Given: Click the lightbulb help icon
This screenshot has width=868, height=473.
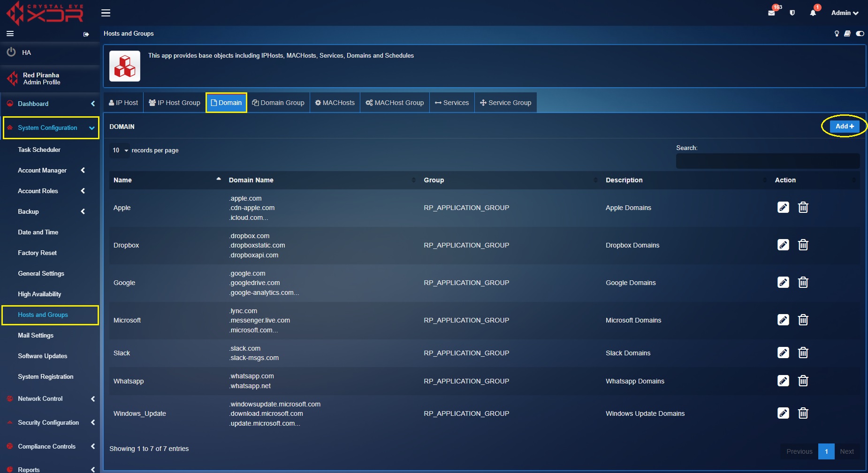Looking at the screenshot, I should tap(836, 34).
